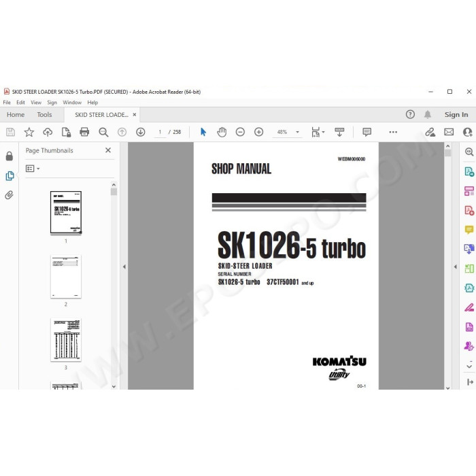The image size is (476, 476).
Task: Open the Sign menu
Action: point(52,103)
